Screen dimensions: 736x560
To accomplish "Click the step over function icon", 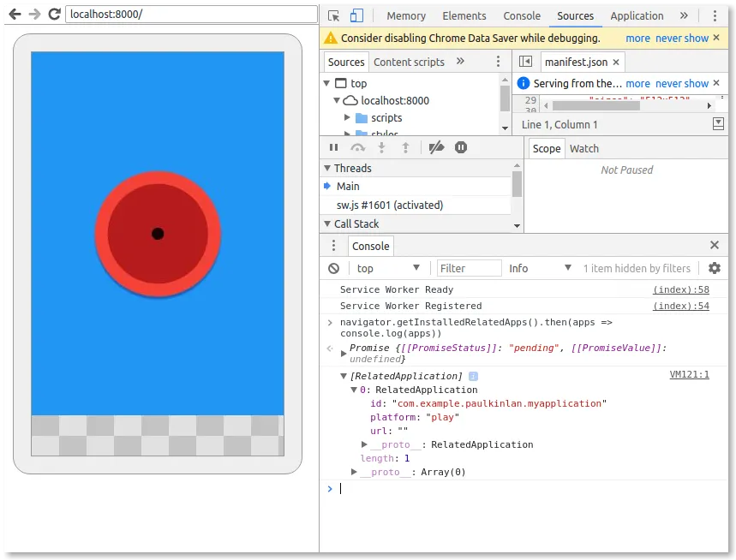I will [x=357, y=148].
